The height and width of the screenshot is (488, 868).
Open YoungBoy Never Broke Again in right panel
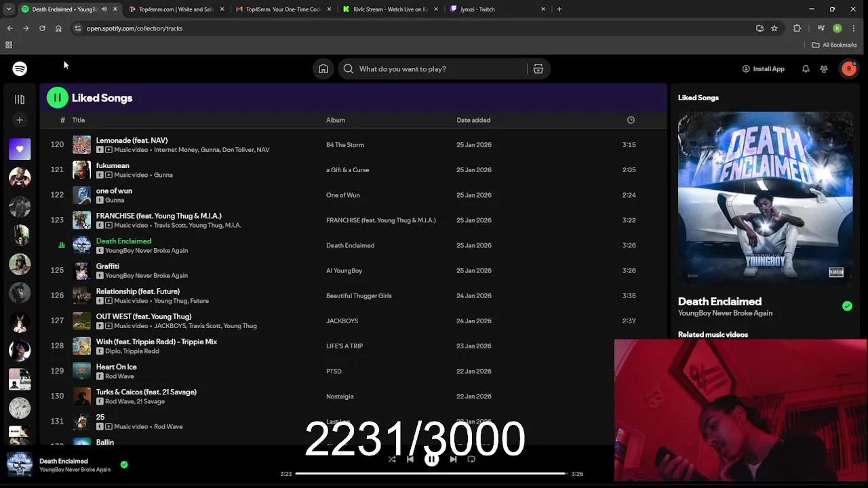point(725,313)
